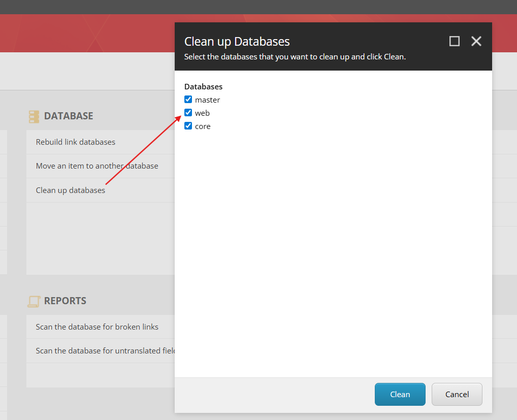Open Scan the database for broken links
Image resolution: width=517 pixels, height=420 pixels.
[x=97, y=327]
